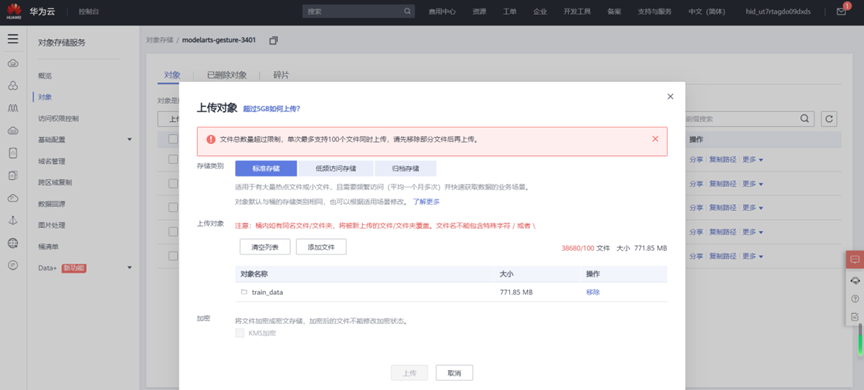Click the train_data folder name
Viewport: 864px width, 390px height.
[x=267, y=292]
